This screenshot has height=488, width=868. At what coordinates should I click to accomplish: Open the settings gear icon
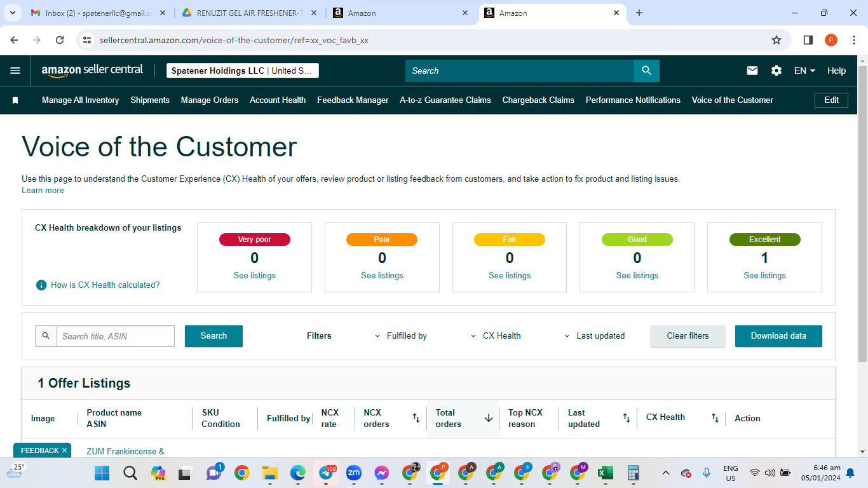click(x=776, y=71)
